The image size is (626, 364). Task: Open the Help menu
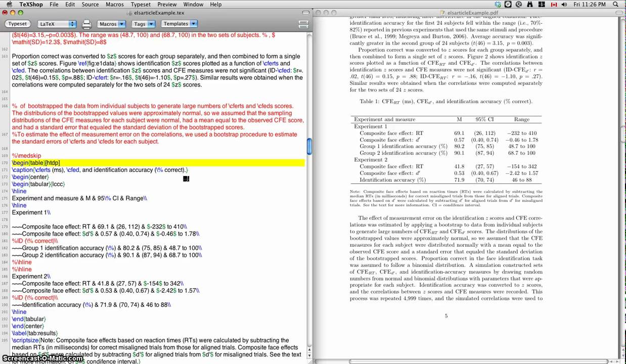click(x=215, y=4)
